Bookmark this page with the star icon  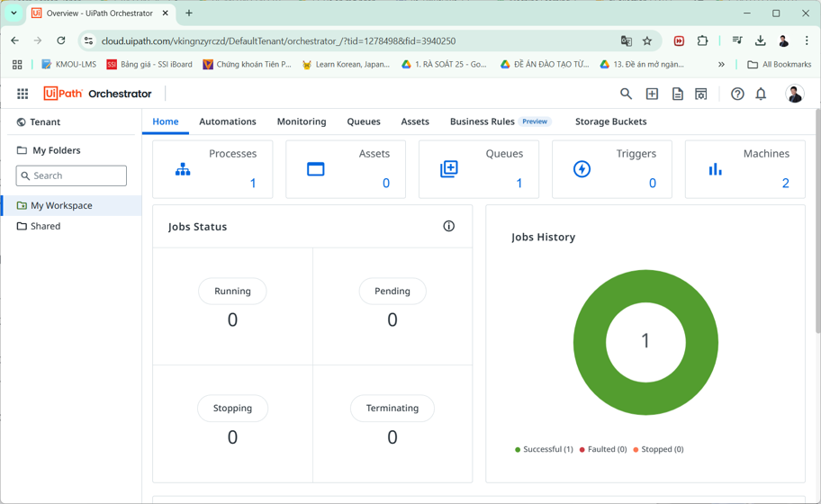[x=647, y=40]
